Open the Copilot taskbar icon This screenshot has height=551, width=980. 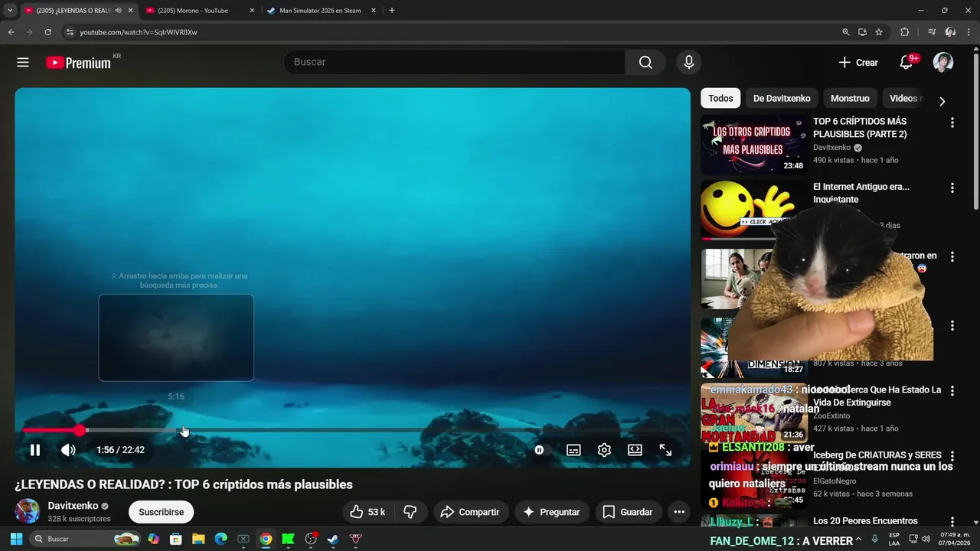tap(153, 539)
